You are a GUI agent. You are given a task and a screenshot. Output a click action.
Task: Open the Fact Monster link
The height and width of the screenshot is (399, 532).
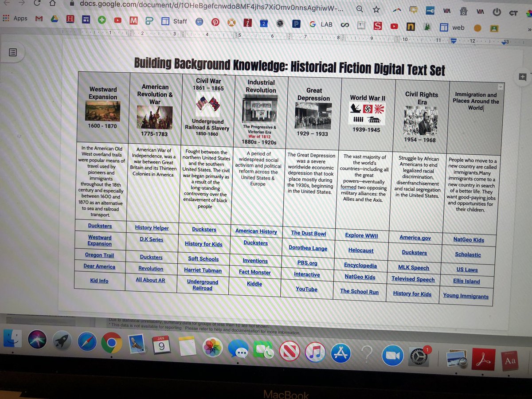tap(255, 272)
